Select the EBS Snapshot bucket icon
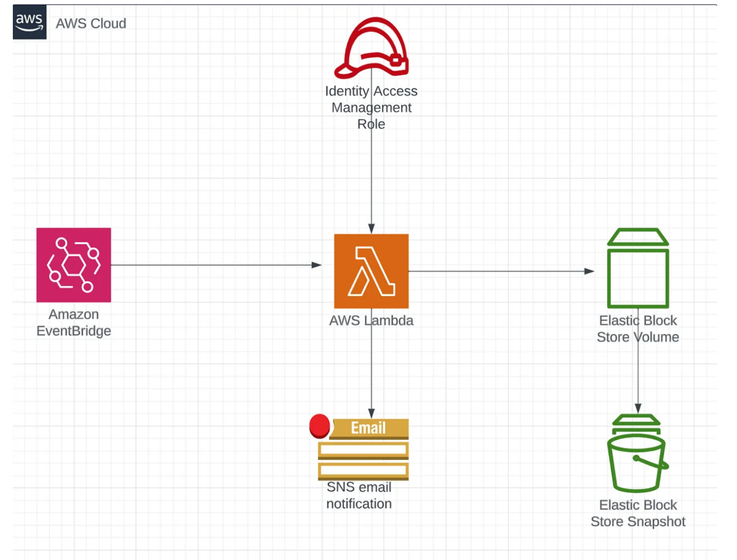737x560 pixels. (x=637, y=453)
